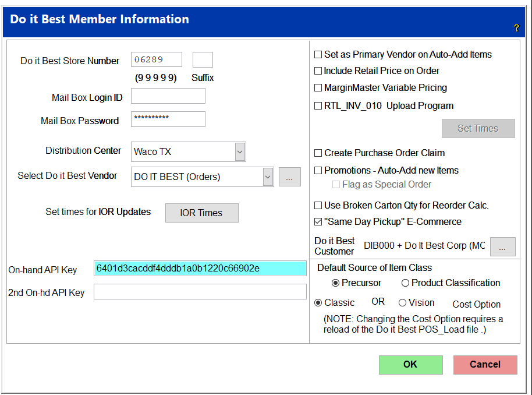Click the Waco TX combo box
The height and width of the screenshot is (395, 532).
coord(189,151)
